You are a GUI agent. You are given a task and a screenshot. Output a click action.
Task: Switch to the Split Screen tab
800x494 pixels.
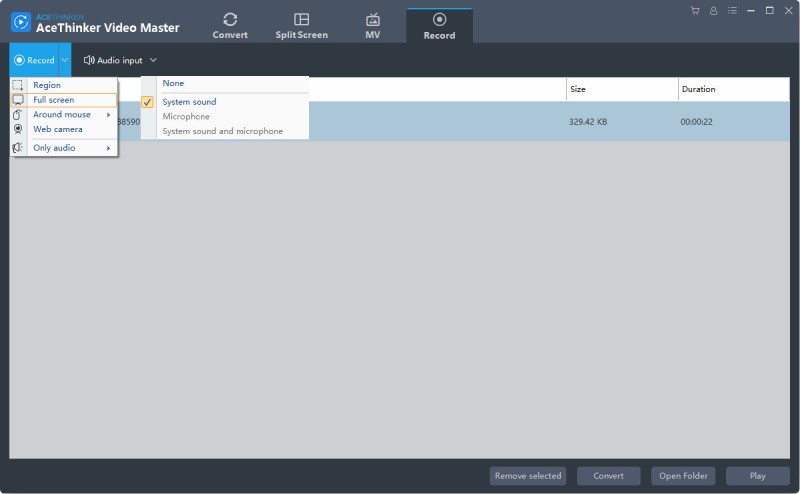302,26
